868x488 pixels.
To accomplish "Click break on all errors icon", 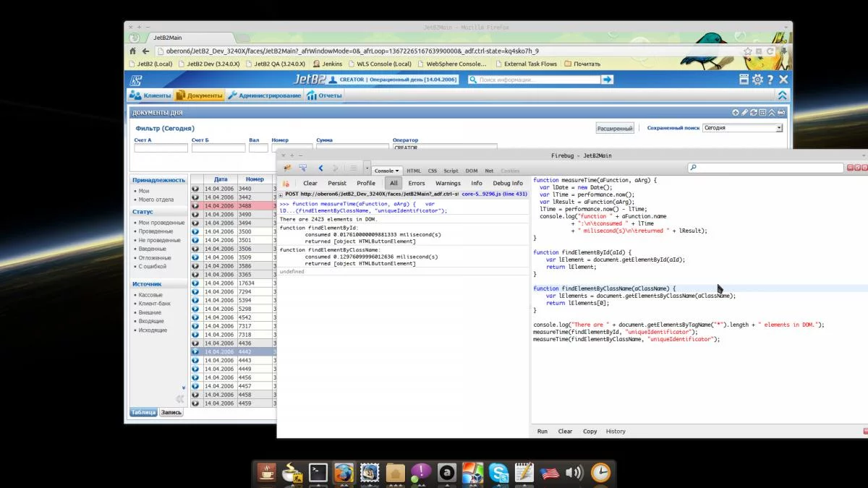I will 287,184.
